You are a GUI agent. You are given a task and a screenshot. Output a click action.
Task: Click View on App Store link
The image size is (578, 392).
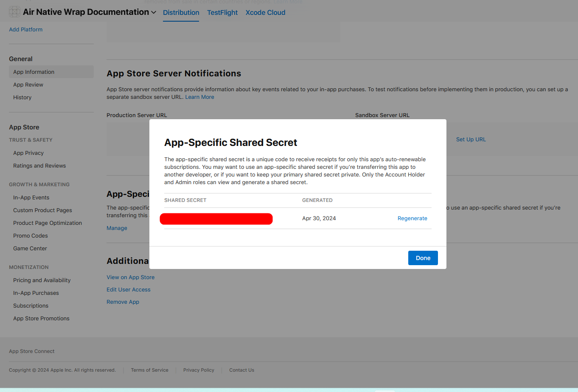(131, 277)
